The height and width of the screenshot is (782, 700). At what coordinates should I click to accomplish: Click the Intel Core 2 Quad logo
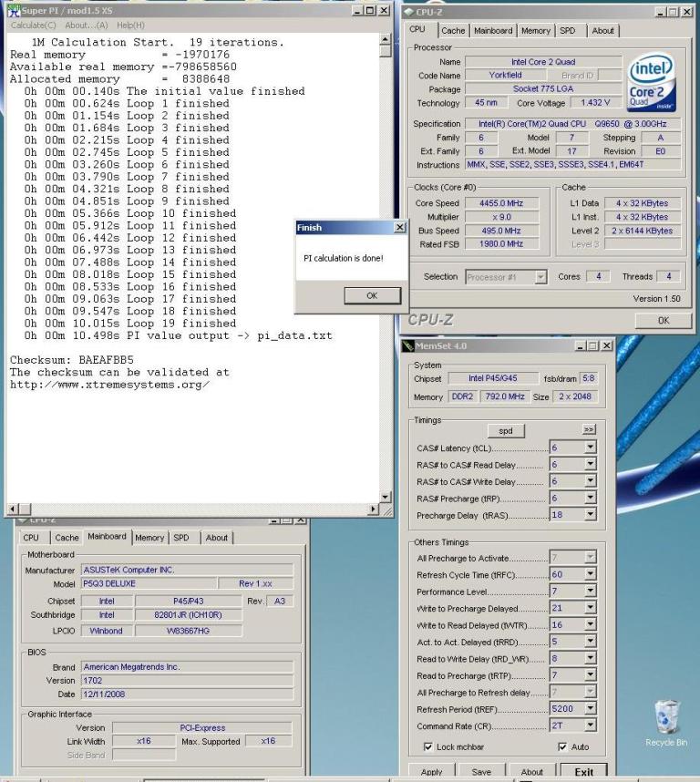(x=651, y=83)
